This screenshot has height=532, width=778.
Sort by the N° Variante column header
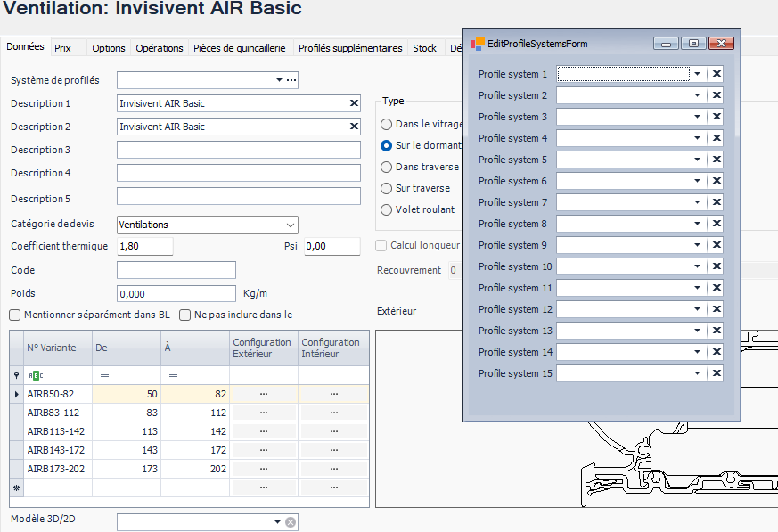point(58,348)
